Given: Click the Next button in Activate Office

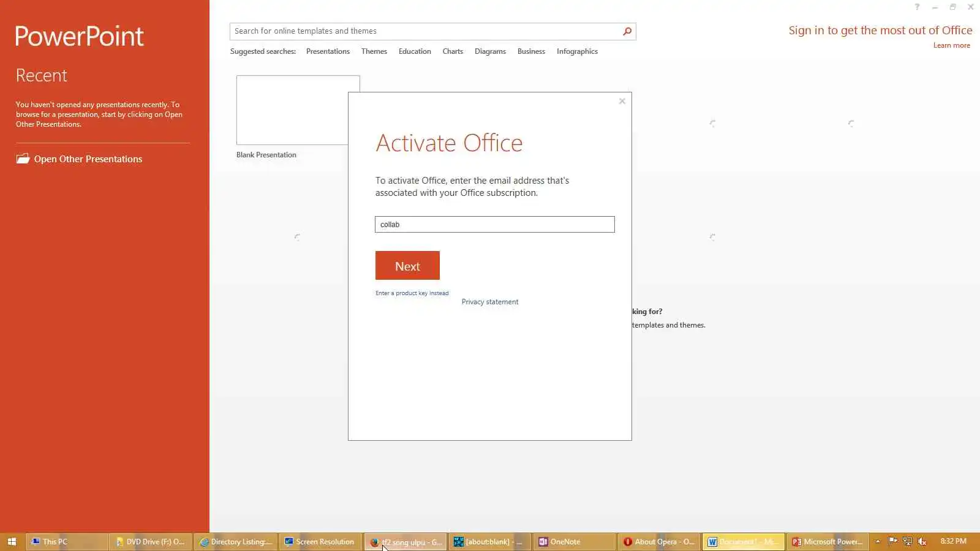Looking at the screenshot, I should coord(407,266).
